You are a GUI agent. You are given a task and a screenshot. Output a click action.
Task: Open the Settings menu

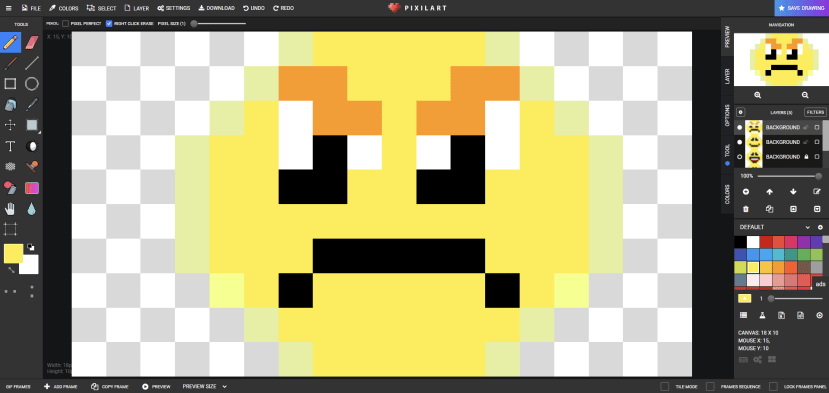pos(173,8)
